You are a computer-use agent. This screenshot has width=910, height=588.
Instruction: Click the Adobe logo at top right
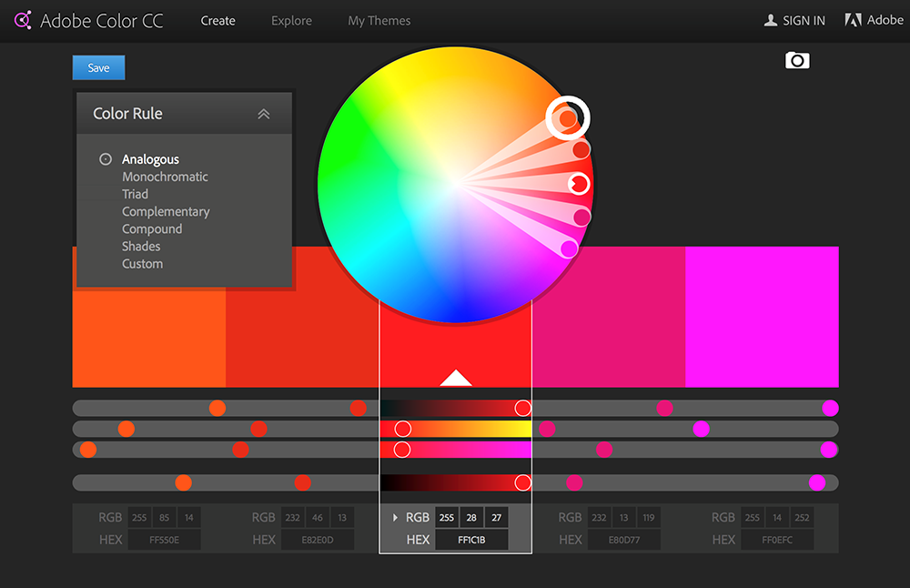pos(854,19)
